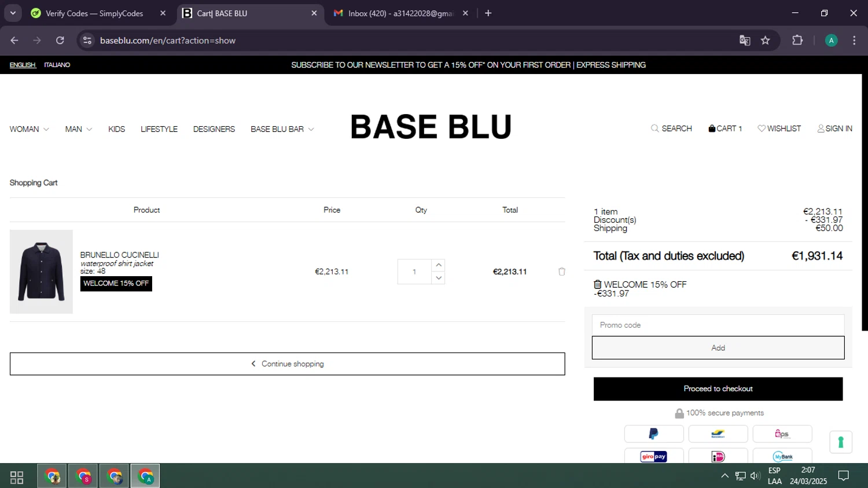Click the network tray icon

coord(740,476)
